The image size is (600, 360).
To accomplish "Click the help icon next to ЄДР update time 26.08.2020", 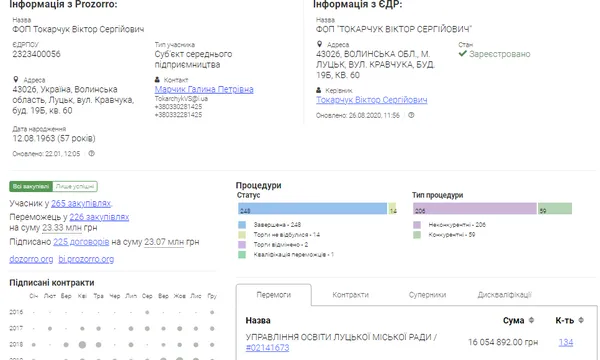I will [x=411, y=115].
